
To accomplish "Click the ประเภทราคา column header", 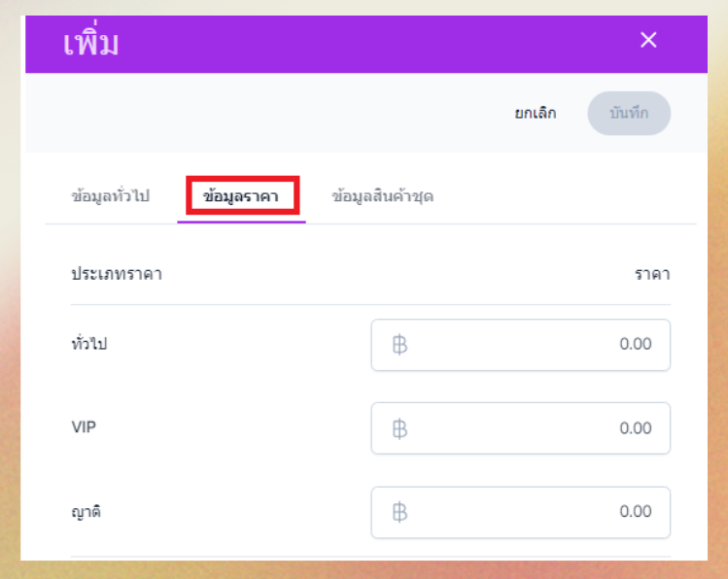I will [x=117, y=274].
